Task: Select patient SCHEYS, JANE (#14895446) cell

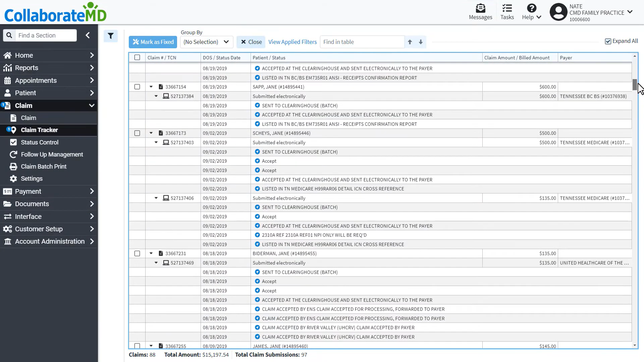Action: [x=367, y=133]
